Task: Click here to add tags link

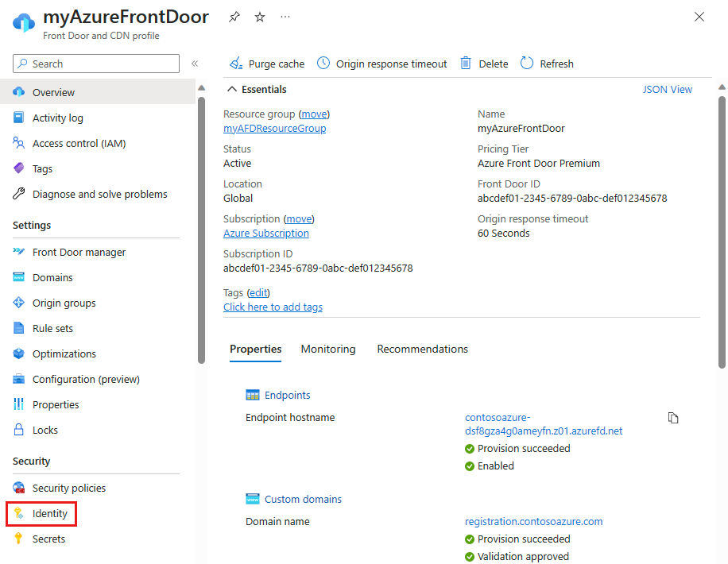Action: point(273,307)
